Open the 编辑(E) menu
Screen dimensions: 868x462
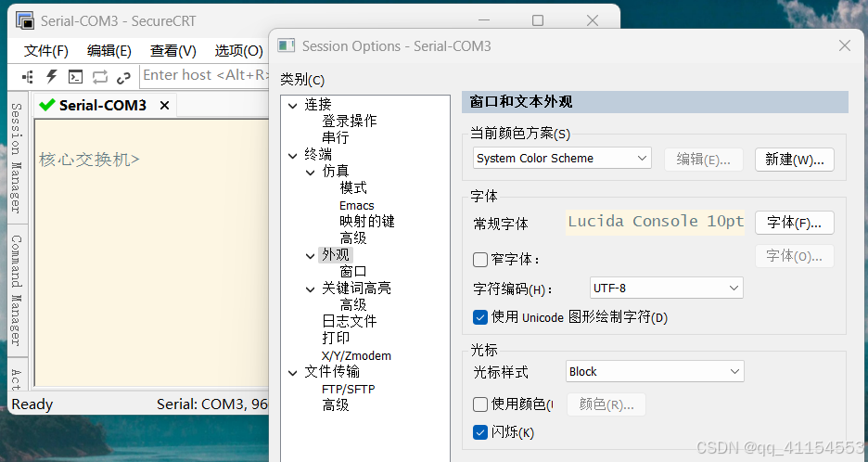tap(109, 51)
